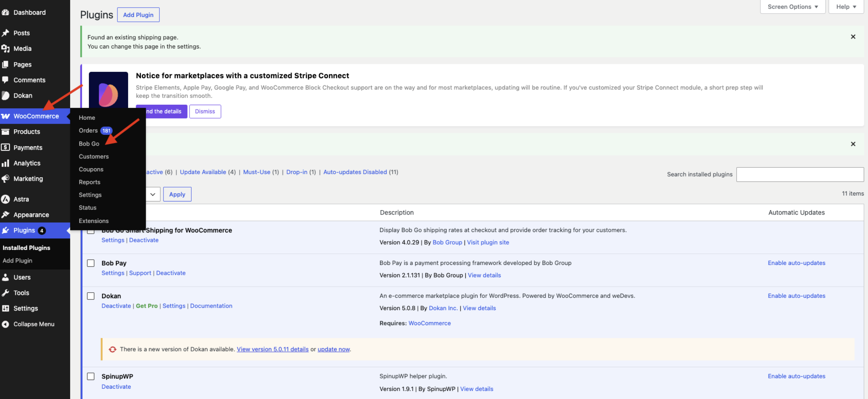Open Settings in WooCommerce submenu
The width and height of the screenshot is (868, 399).
point(90,195)
